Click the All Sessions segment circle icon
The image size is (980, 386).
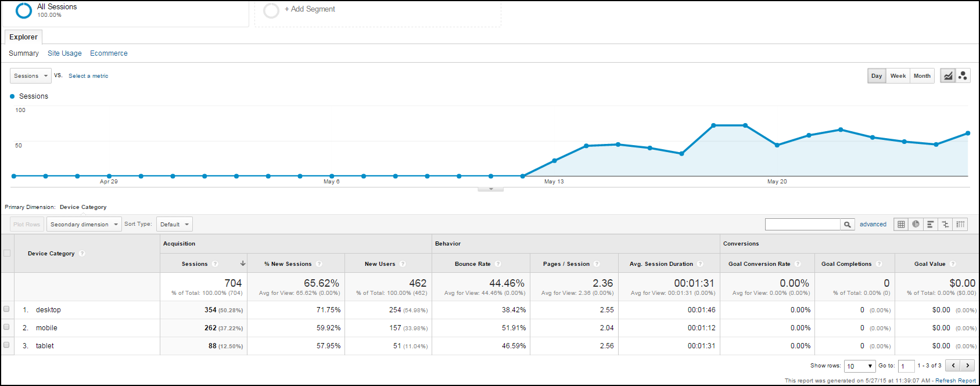pyautogui.click(x=24, y=10)
